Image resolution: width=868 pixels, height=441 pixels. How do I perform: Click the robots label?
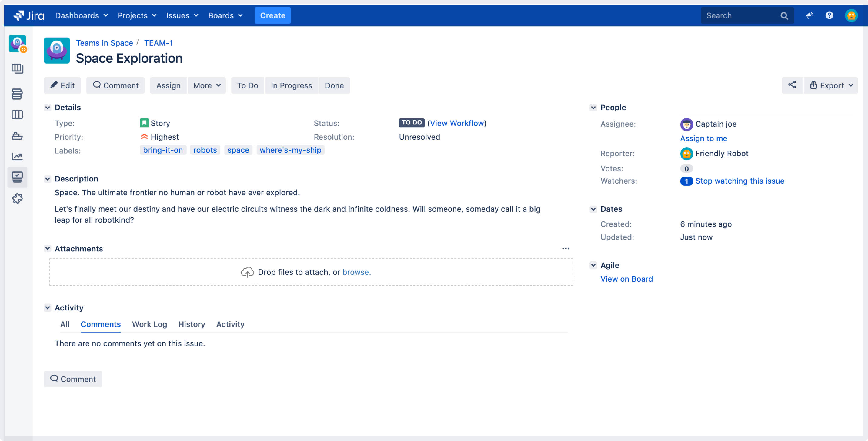point(205,150)
